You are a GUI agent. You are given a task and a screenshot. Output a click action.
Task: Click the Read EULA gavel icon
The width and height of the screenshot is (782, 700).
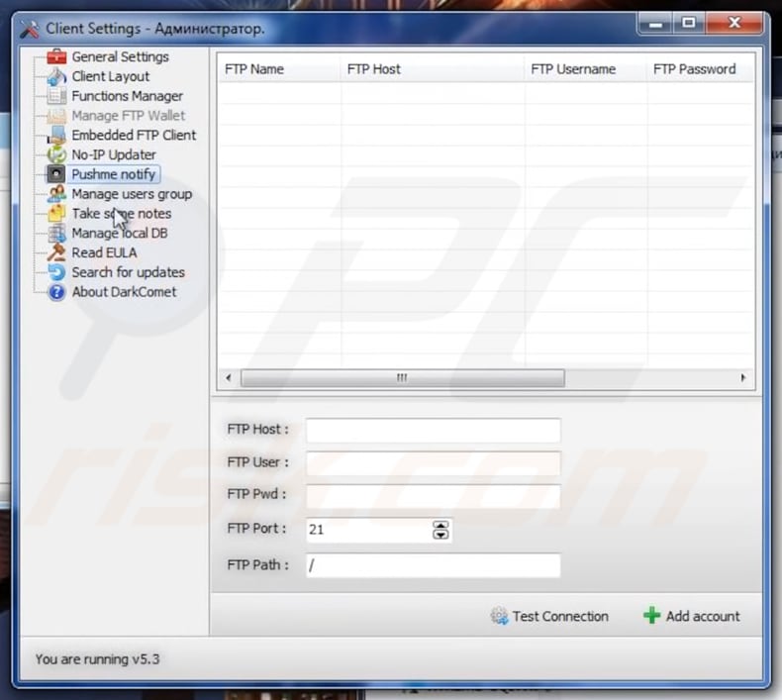56,252
